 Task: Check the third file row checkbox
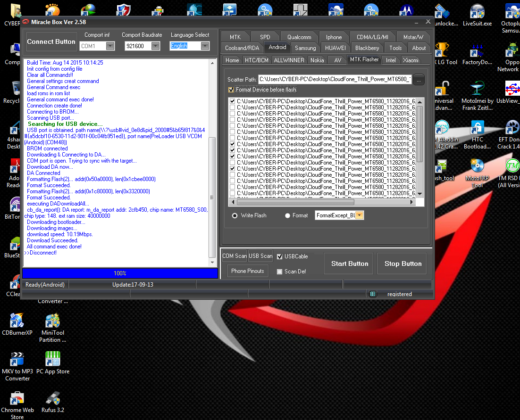(x=233, y=114)
